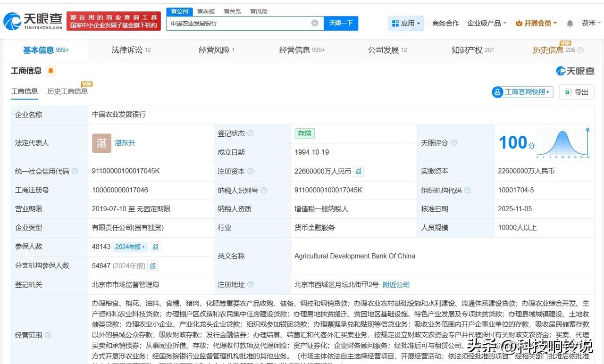
Task: Expand the 工商官网快照 snapshot option
Action: pyautogui.click(x=522, y=92)
